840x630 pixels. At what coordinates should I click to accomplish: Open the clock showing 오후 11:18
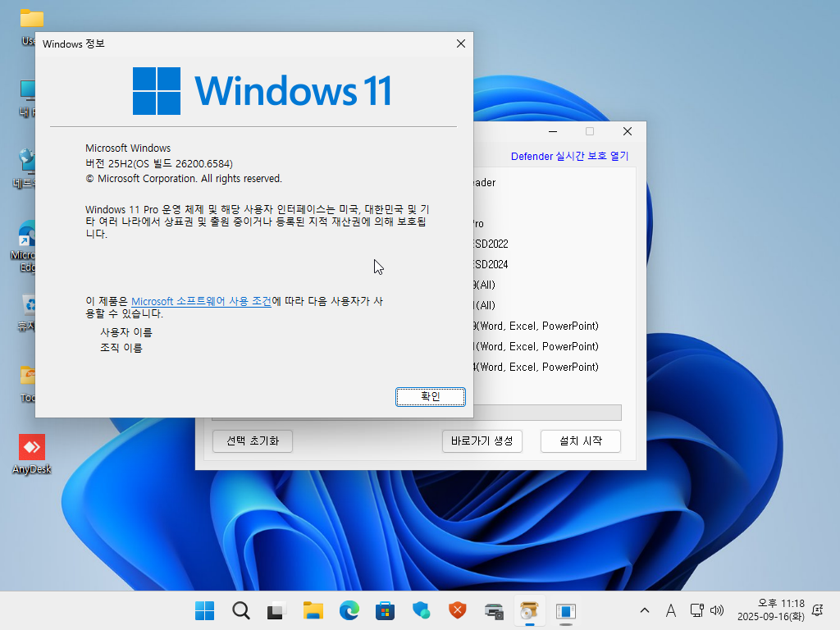771,610
